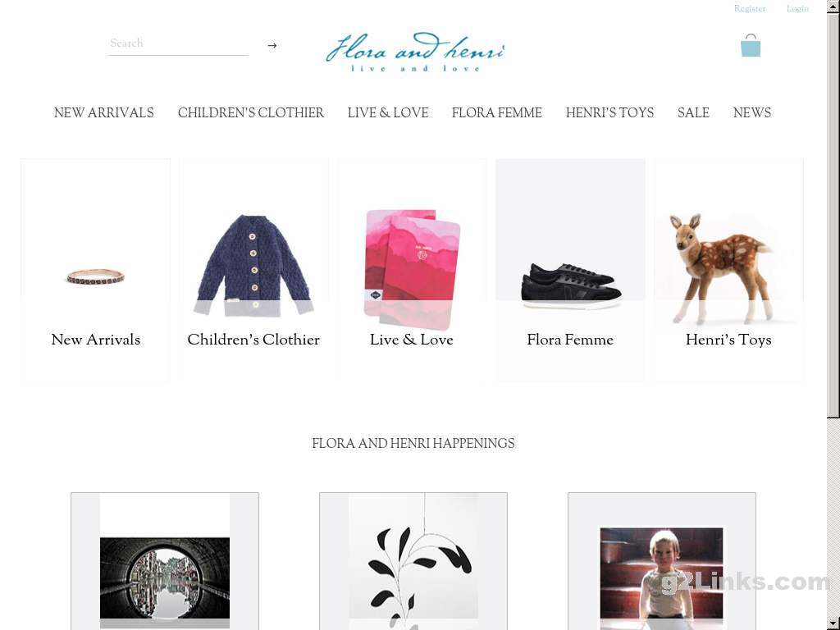Viewport: 840px width, 630px height.
Task: Select LIVE & LOVE in the nav bar
Action: [388, 112]
